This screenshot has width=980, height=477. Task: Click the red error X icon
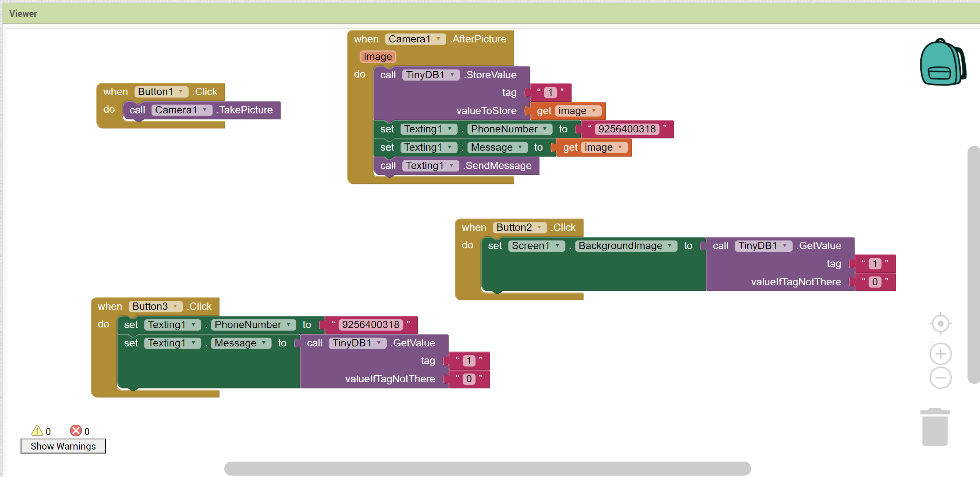(76, 431)
